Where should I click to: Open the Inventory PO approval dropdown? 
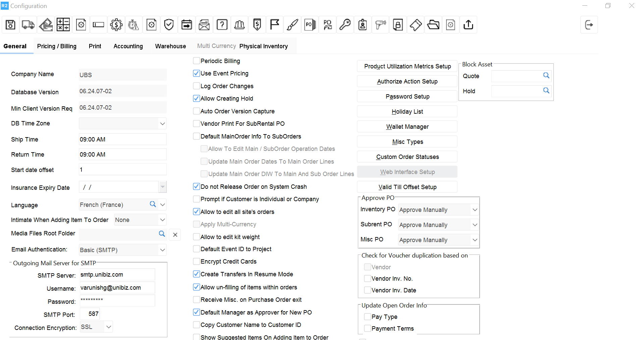tap(475, 210)
